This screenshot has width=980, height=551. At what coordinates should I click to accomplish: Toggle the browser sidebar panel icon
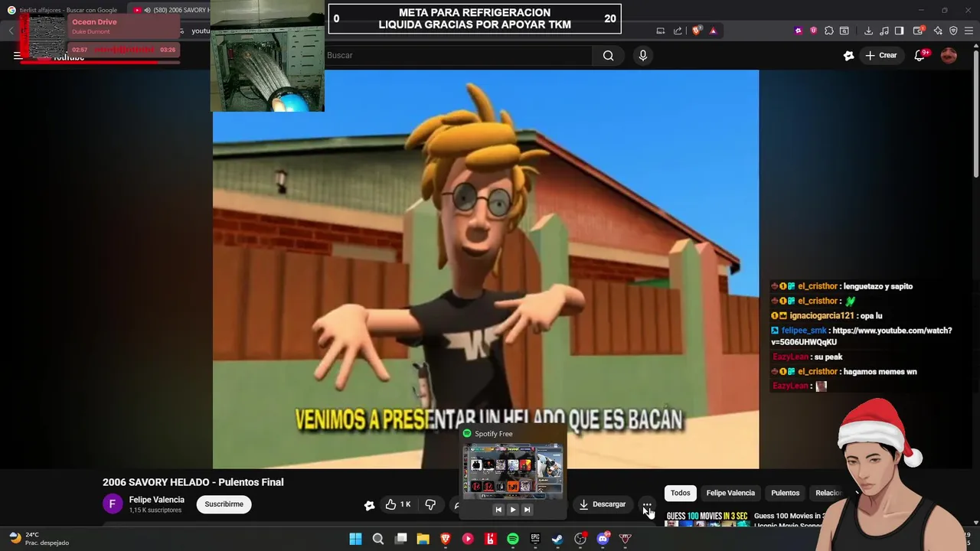pos(900,31)
